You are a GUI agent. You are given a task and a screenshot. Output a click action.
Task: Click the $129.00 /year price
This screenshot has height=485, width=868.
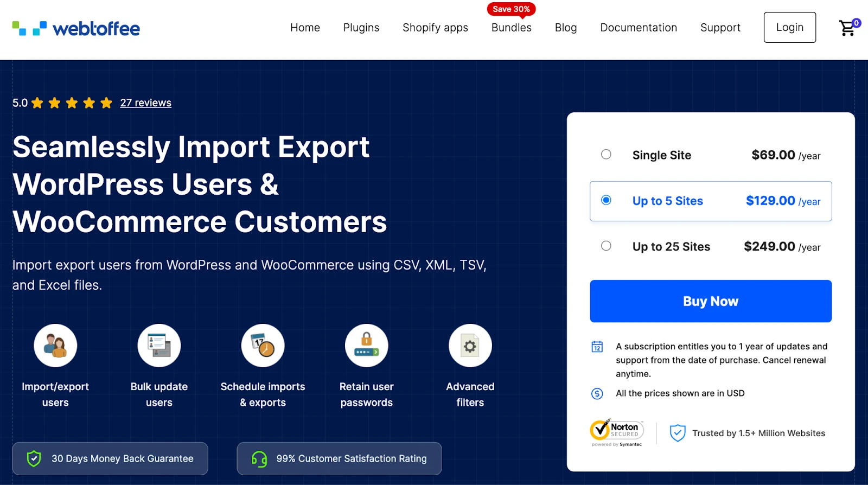point(783,201)
